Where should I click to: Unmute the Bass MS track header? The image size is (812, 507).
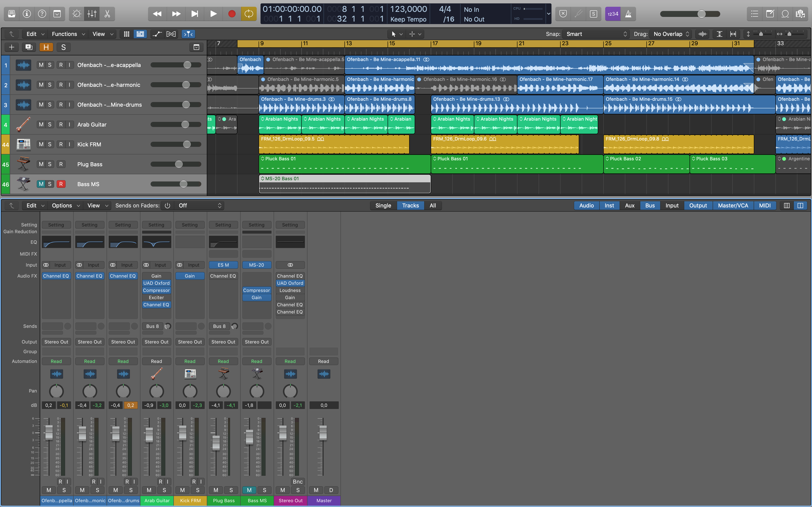41,184
